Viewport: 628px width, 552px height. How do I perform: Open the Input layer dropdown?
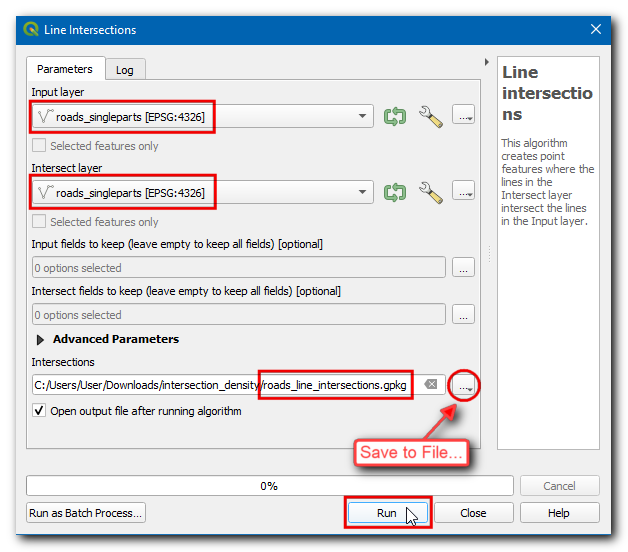pyautogui.click(x=362, y=117)
